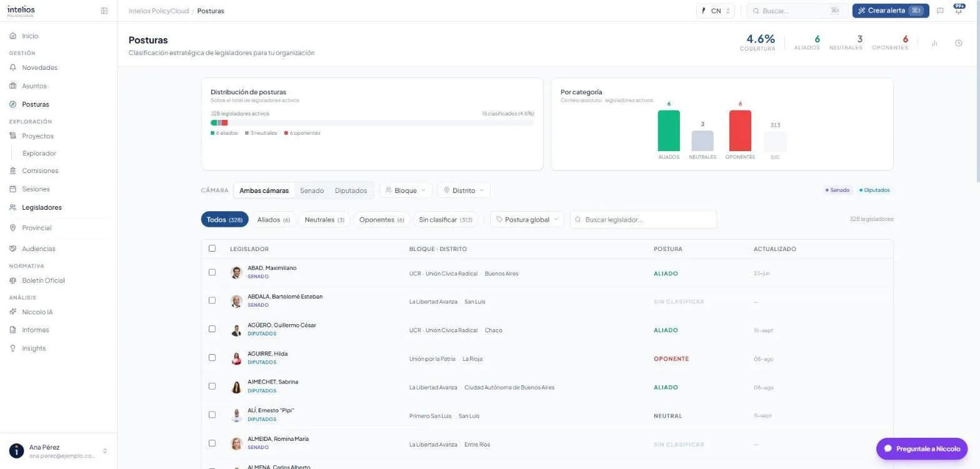Click the red Oponentes chart bar
The image size is (980, 469).
[740, 131]
